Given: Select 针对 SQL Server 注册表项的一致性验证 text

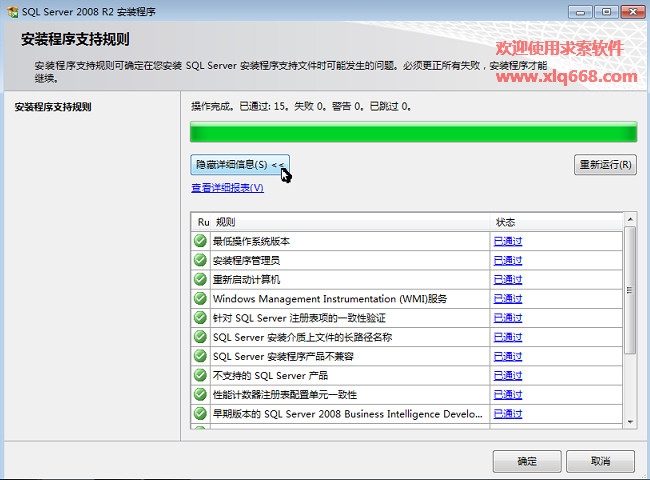Looking at the screenshot, I should tap(299, 318).
